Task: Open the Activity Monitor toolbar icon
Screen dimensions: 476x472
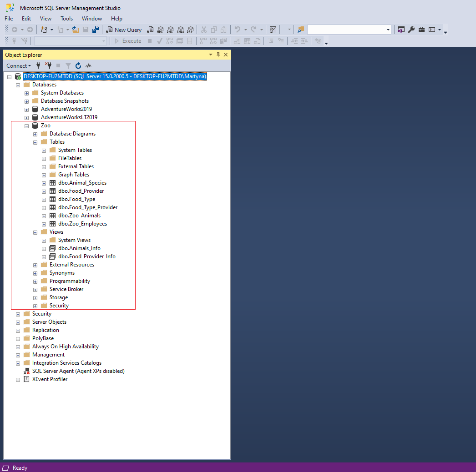Action: [273, 30]
